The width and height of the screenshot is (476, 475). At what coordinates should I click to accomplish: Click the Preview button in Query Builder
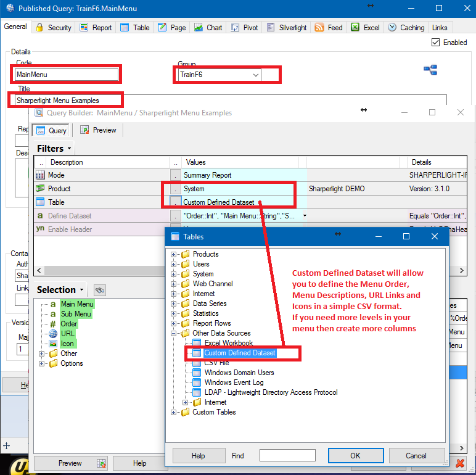pos(71,463)
